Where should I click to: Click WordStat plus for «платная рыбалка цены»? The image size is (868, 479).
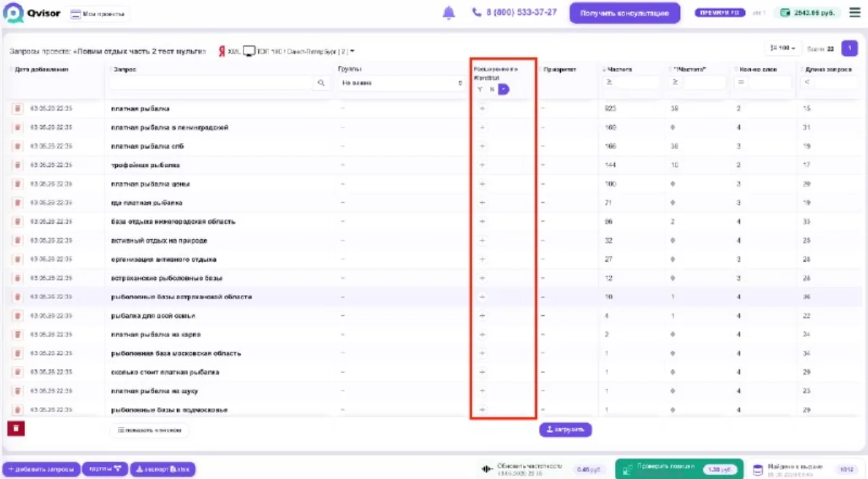pyautogui.click(x=482, y=184)
